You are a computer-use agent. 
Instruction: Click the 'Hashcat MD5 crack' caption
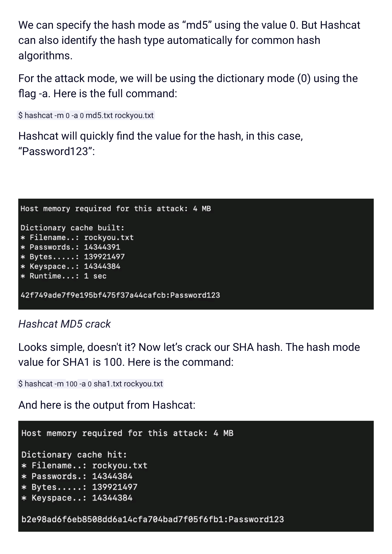click(65, 324)
